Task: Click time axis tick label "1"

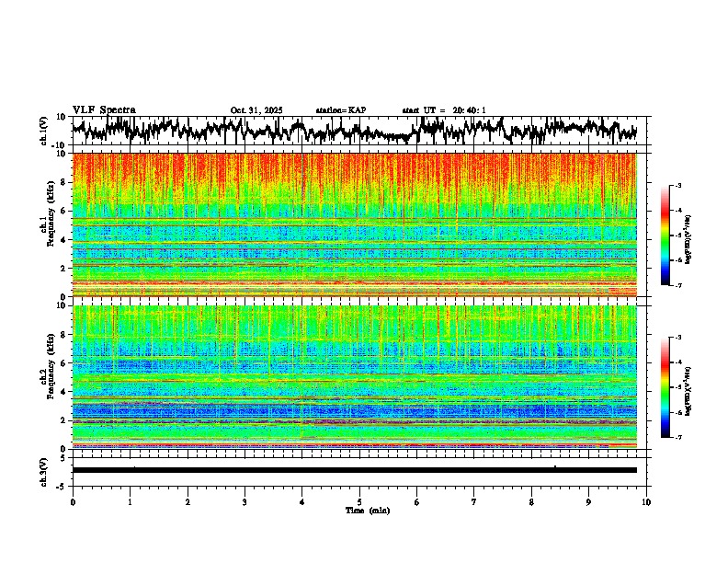Action: click(130, 502)
